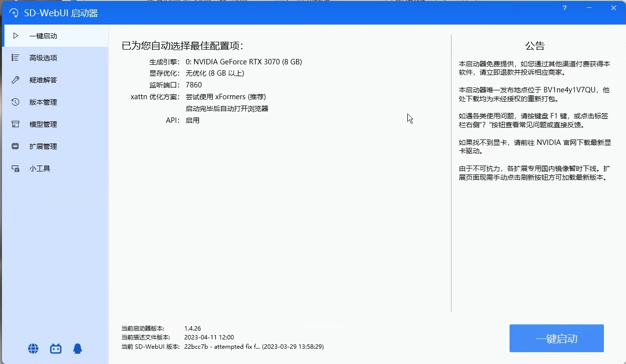
Task: Click the 监听端口 label
Action: (x=165, y=85)
